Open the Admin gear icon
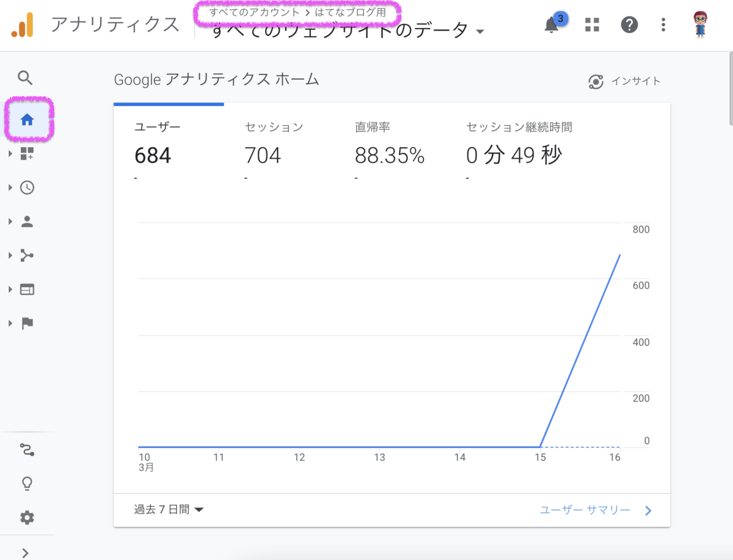733x560 pixels. point(27,518)
